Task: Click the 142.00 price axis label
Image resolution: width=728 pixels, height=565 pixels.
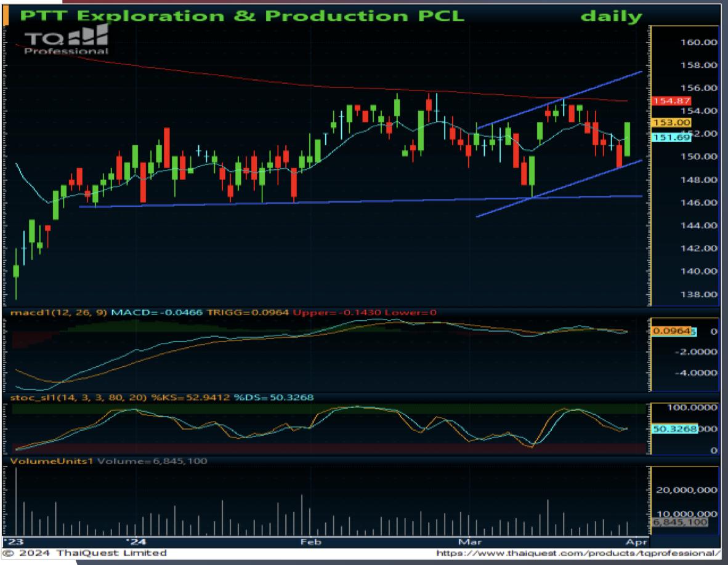Action: 699,248
